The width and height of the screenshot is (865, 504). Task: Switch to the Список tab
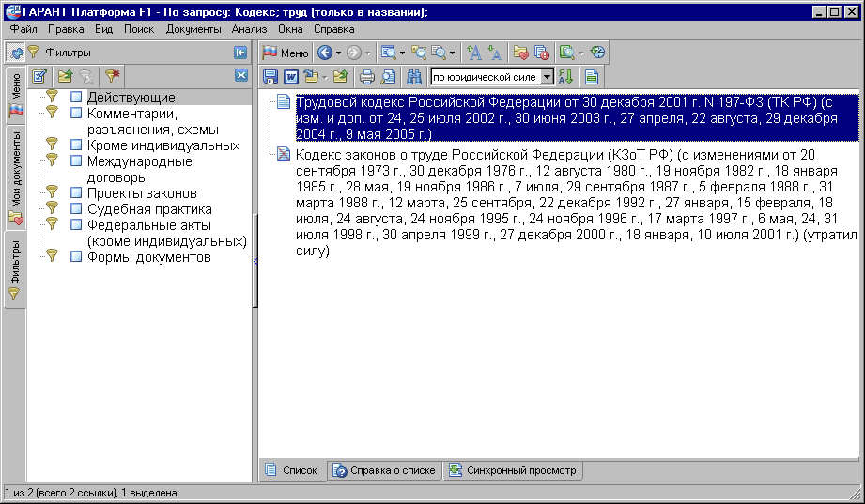[292, 470]
